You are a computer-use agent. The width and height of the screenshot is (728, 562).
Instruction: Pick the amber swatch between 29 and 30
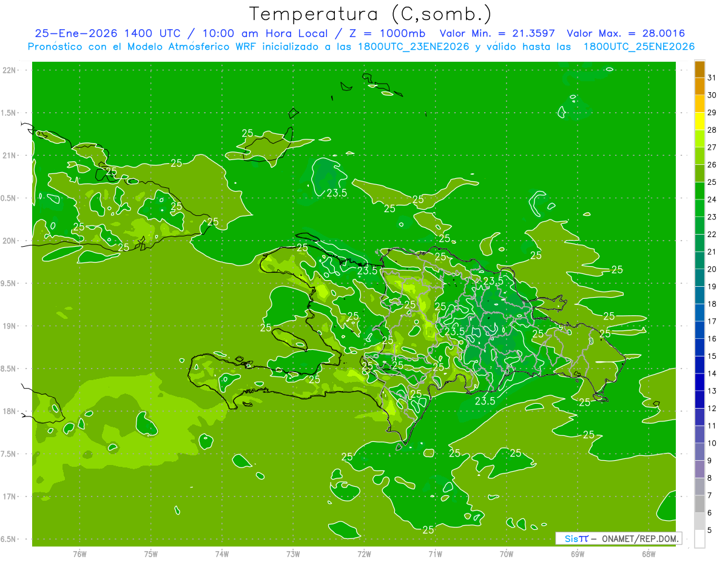pyautogui.click(x=699, y=104)
